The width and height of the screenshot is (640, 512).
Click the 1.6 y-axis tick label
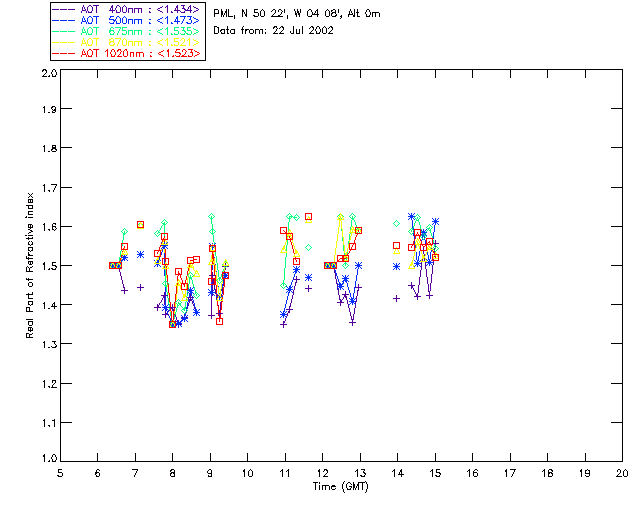pyautogui.click(x=49, y=227)
